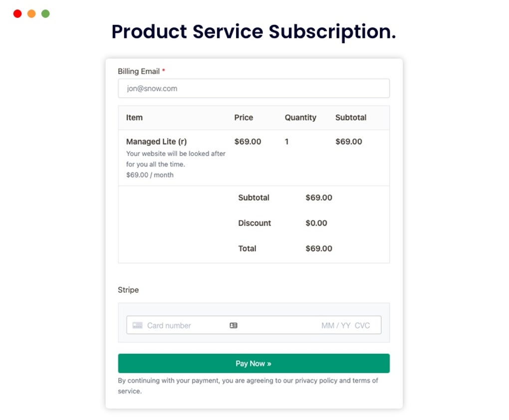Image resolution: width=509 pixels, height=420 pixels.
Task: Click the yellow window control dot
Action: pos(31,13)
